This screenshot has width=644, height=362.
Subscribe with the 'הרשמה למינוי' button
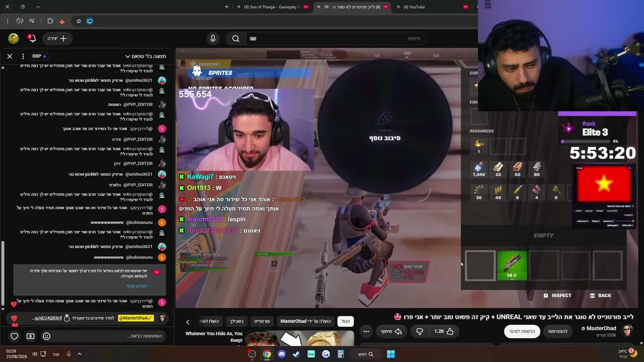(522, 331)
